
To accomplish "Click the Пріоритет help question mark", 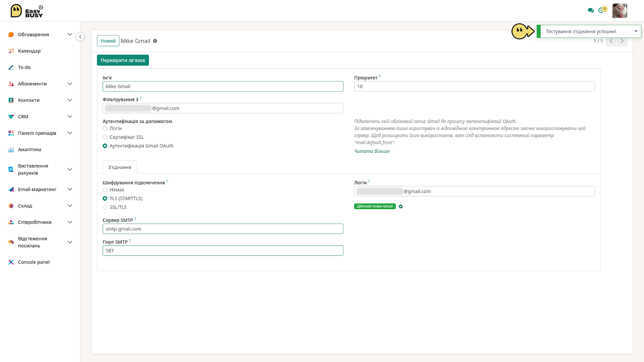I will (x=380, y=76).
